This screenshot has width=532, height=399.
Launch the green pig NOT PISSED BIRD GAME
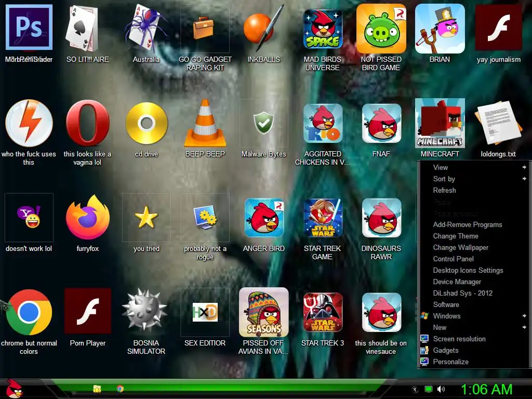click(381, 29)
